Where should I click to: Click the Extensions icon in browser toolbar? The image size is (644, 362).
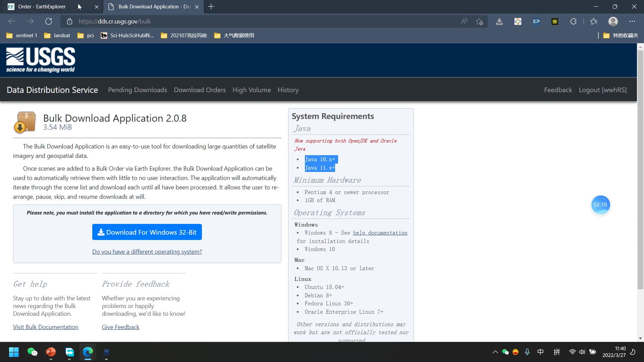[x=574, y=21]
